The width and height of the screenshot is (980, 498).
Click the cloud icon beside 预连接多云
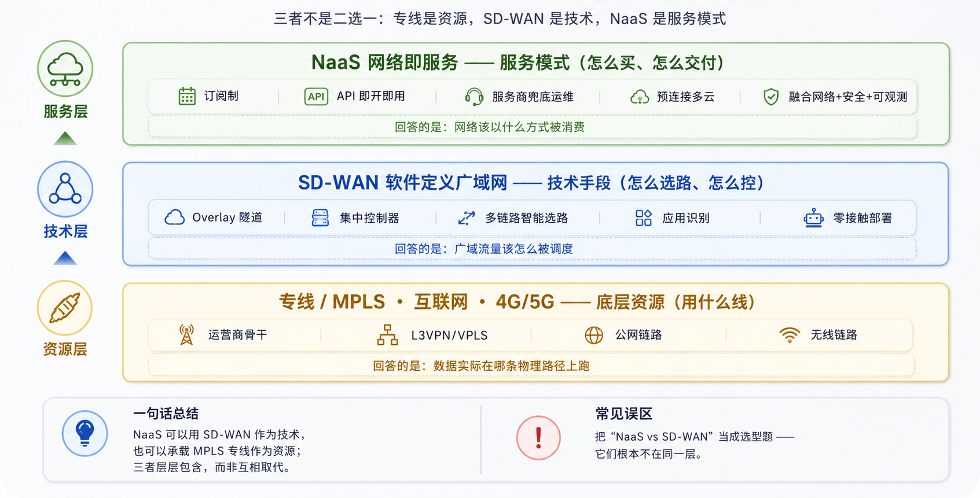click(640, 97)
